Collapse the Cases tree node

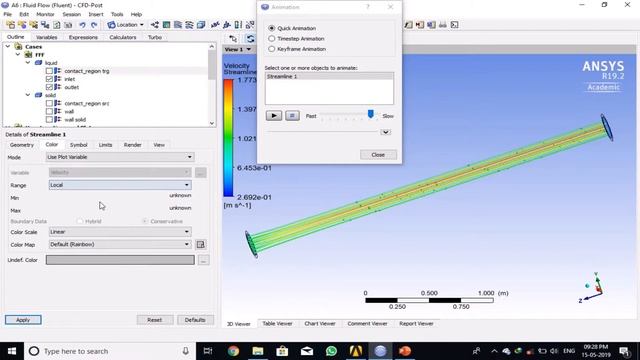(x=8, y=47)
